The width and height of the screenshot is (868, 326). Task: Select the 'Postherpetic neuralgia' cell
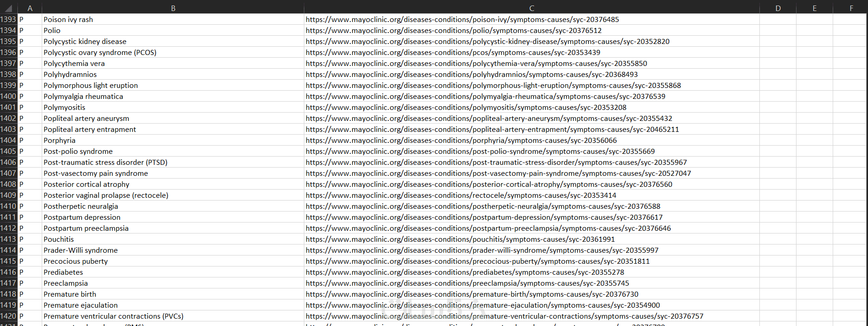point(173,206)
